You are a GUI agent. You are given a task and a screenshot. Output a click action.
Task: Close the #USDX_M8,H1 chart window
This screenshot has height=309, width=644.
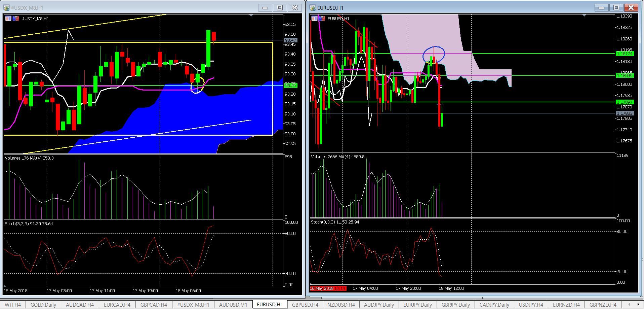pos(294,8)
